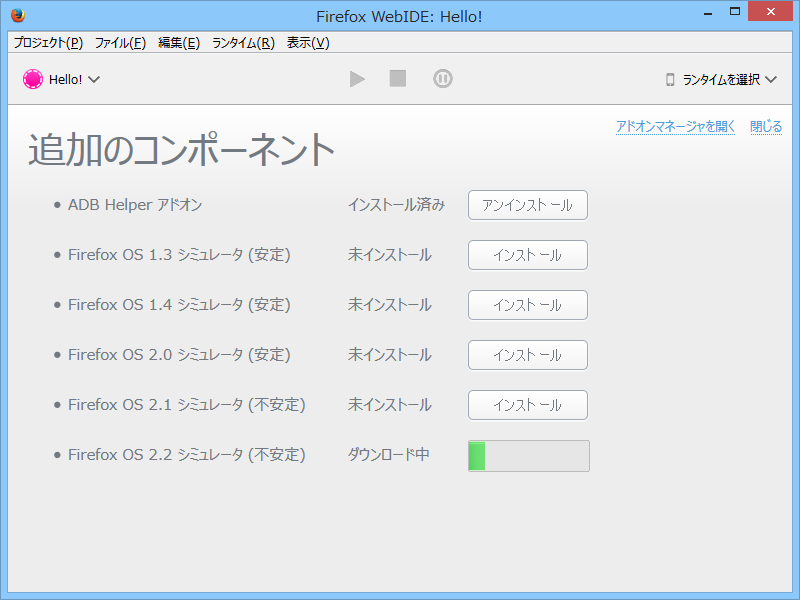Open the addon manager via アドオンマネージャを開く link
The height and width of the screenshot is (600, 800).
[675, 126]
